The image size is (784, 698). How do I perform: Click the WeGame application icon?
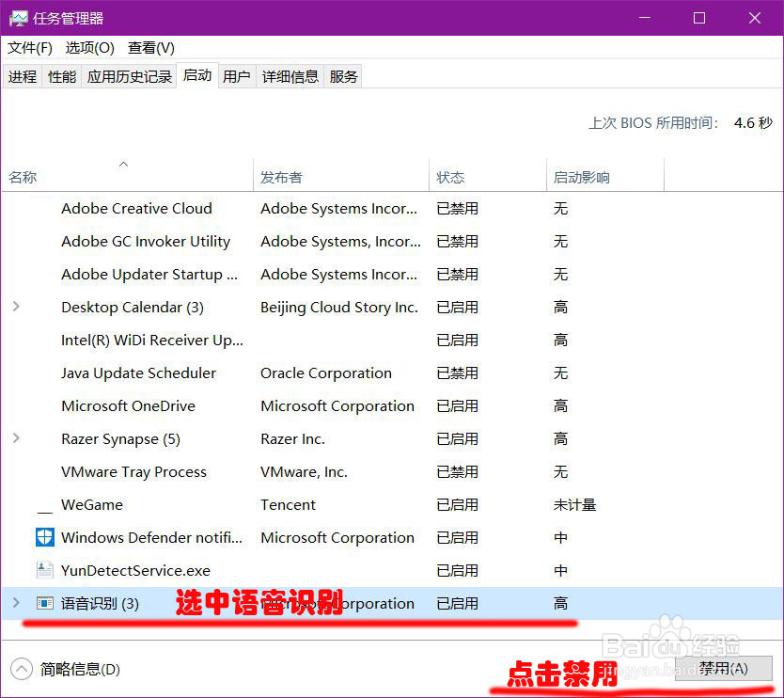pos(44,505)
